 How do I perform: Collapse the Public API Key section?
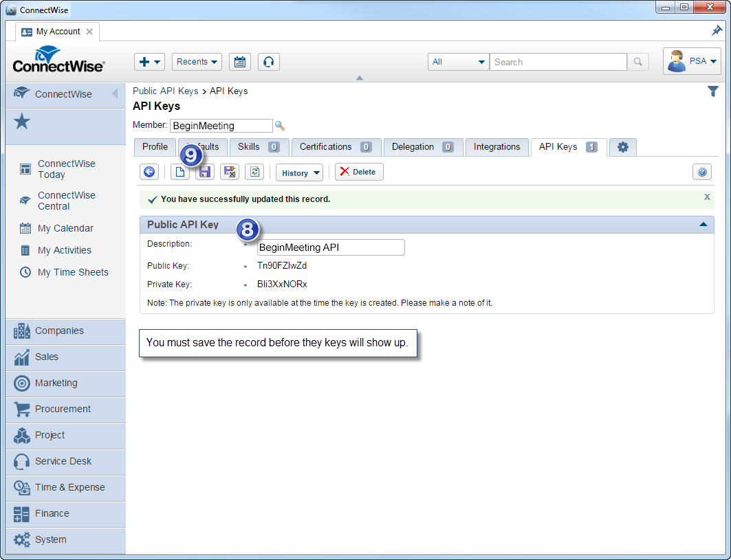click(703, 225)
